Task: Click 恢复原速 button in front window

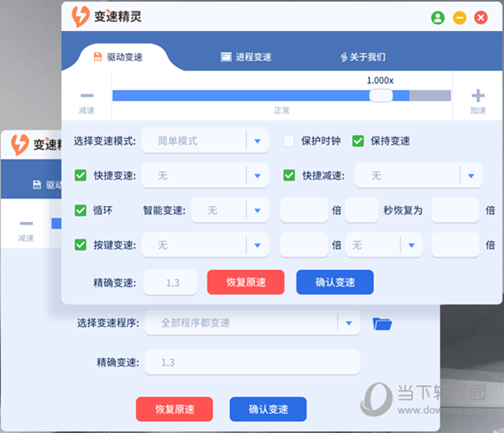Action: pyautogui.click(x=246, y=283)
